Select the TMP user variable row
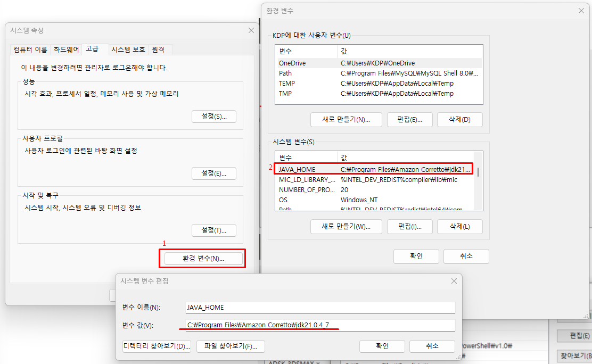 [379, 94]
